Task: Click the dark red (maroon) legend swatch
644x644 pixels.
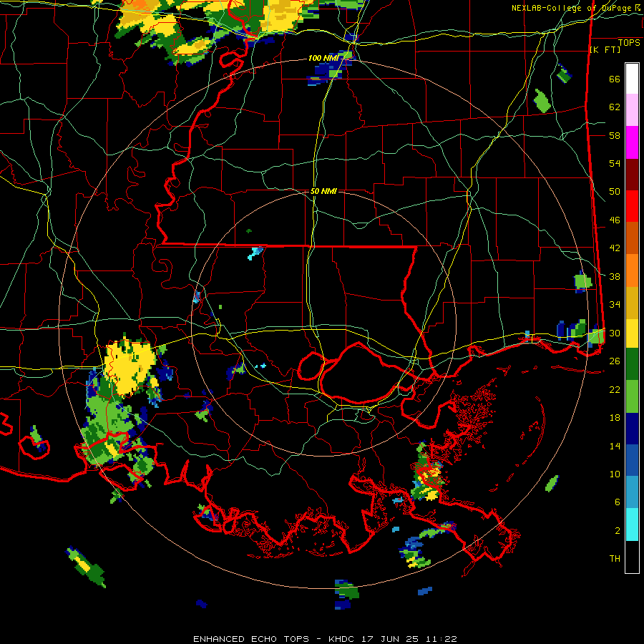Action: [x=632, y=174]
